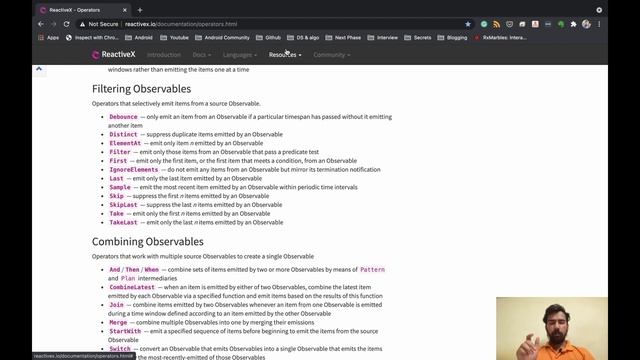Screen dimensions: 640x360
Task: Click the puzzle-piece Extensions icon
Action: [x=573, y=24]
